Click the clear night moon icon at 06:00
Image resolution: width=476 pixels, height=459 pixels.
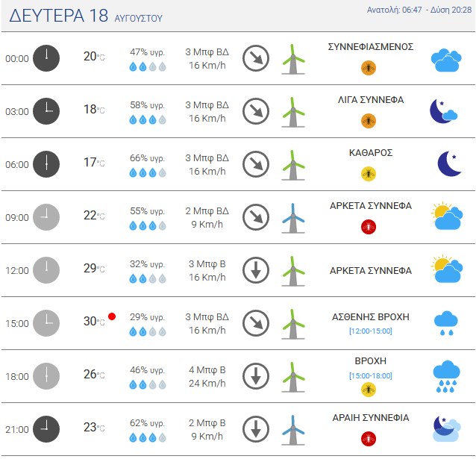449,163
